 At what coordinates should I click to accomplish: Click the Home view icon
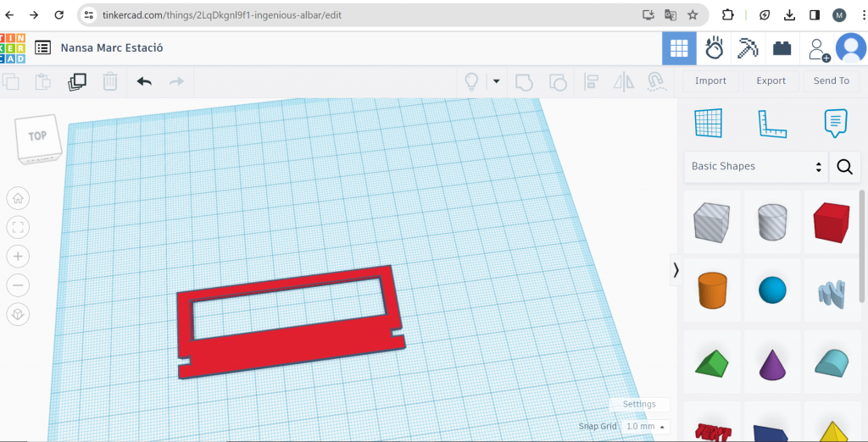tap(18, 198)
